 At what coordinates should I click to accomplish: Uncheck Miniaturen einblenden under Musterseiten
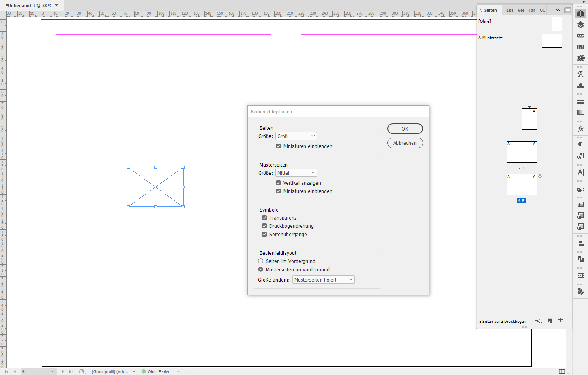278,191
